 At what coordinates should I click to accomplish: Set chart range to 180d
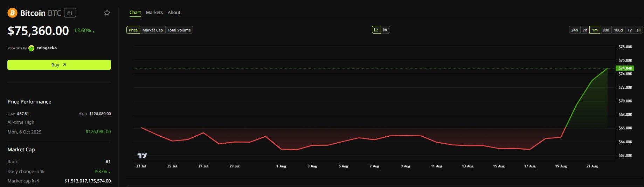pyautogui.click(x=618, y=30)
